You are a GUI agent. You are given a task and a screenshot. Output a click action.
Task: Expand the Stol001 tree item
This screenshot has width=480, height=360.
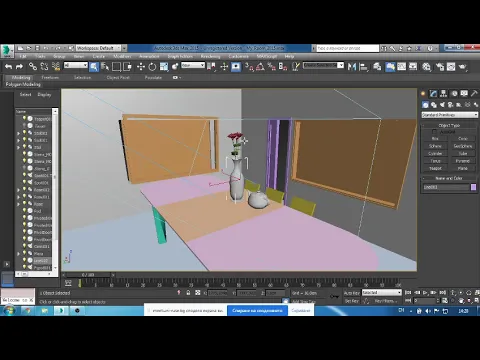(19, 140)
